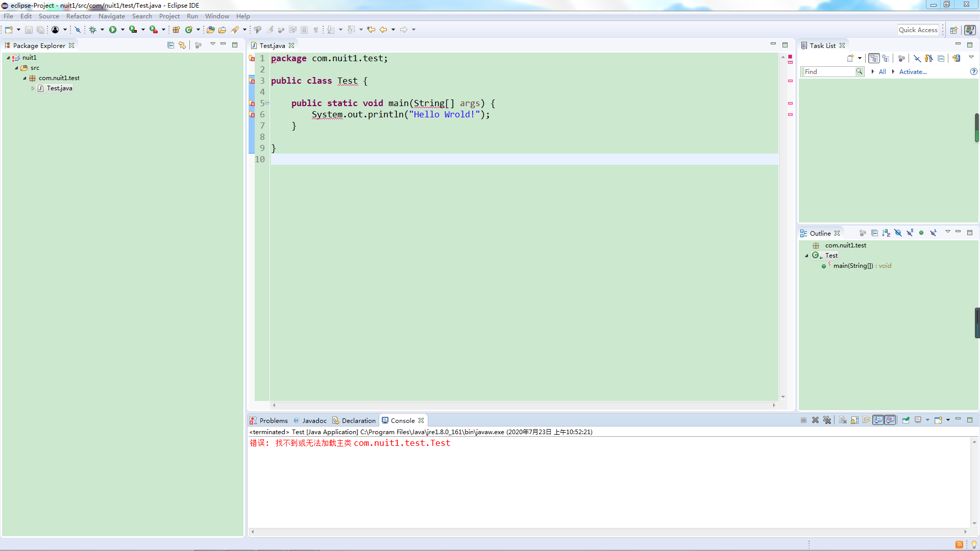Click the Open Task folder icon

click(x=222, y=30)
